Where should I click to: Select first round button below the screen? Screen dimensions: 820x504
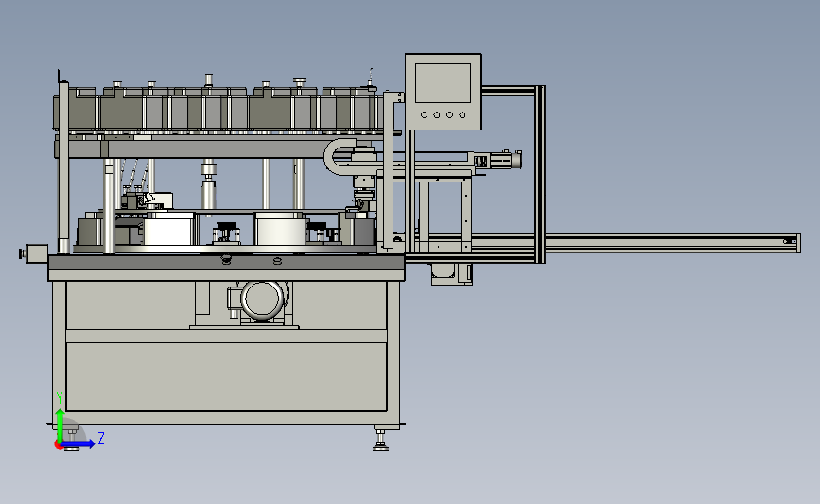[x=424, y=115]
